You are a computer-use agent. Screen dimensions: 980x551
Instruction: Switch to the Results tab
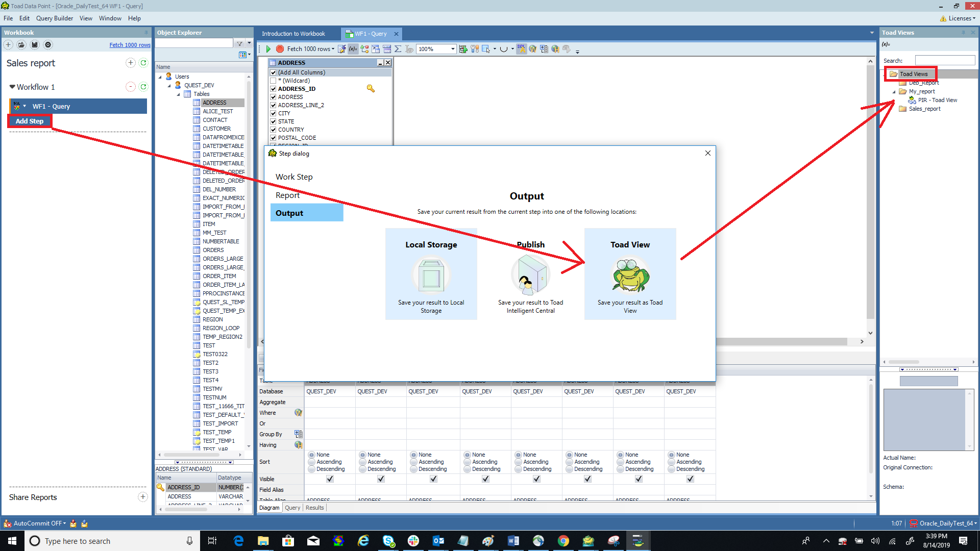[315, 508]
